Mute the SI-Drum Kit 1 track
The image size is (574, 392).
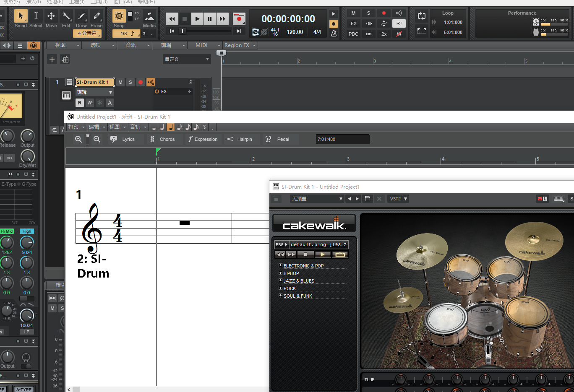click(x=120, y=82)
